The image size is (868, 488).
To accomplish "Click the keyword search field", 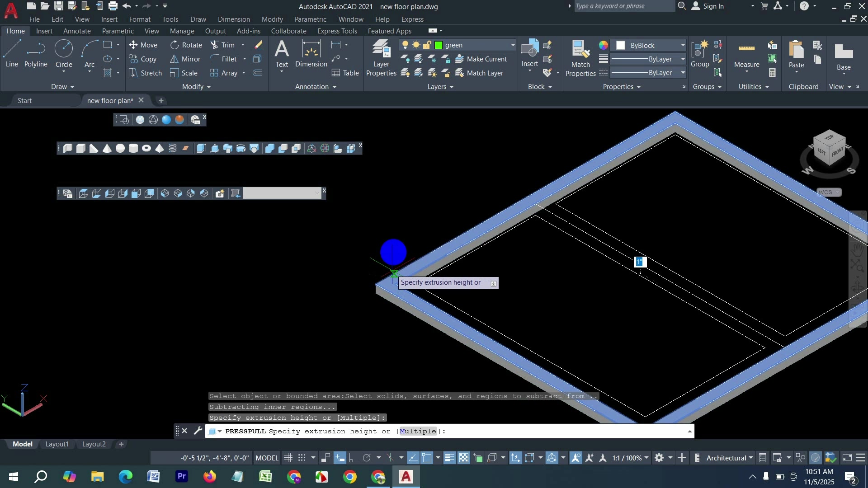I will tap(624, 6).
